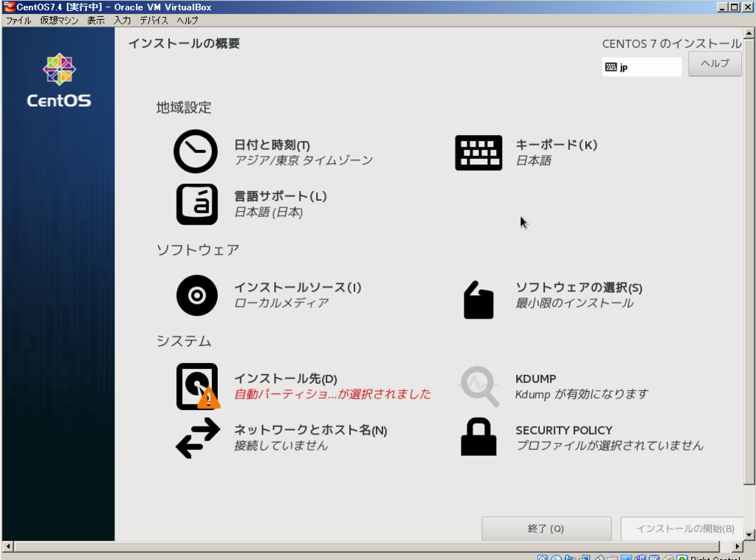Click the CentOS logo in sidebar

(59, 80)
